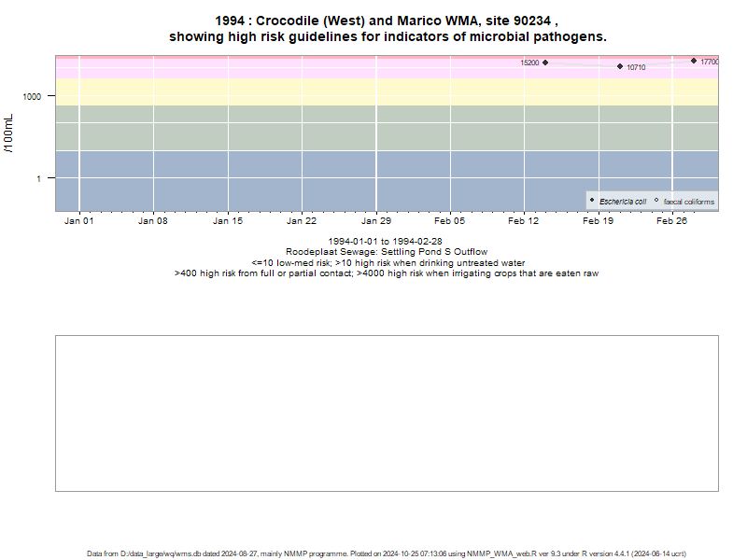
Task: Click the 'Escherichia coli' legend label
Action: coord(623,202)
